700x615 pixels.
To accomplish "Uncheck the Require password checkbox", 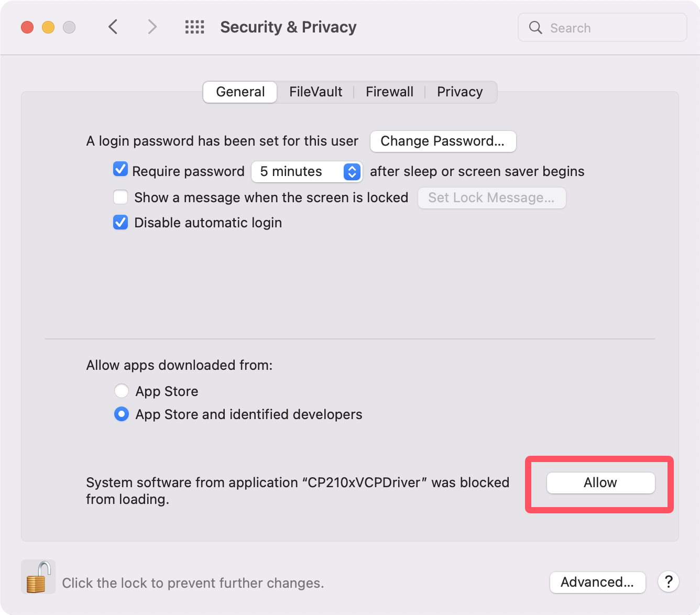I will pos(121,169).
